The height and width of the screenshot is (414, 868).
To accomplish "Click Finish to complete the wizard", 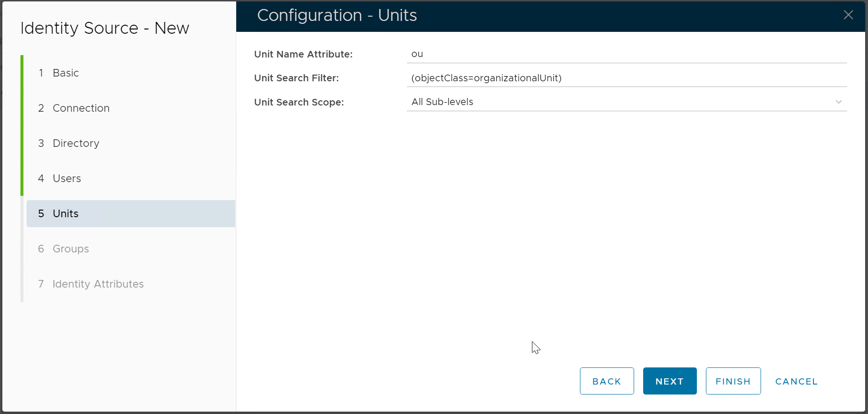I will tap(733, 381).
